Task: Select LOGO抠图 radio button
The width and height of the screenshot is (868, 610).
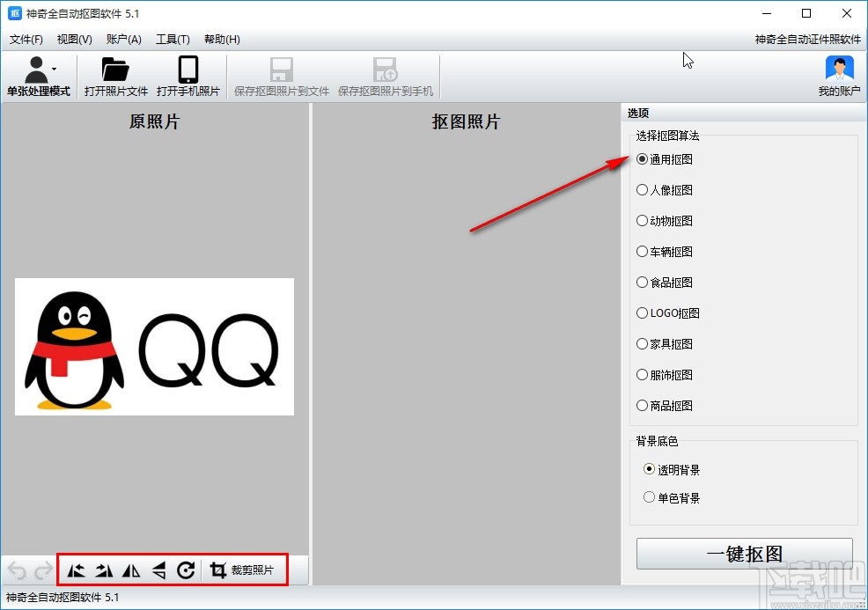Action: pyautogui.click(x=642, y=313)
